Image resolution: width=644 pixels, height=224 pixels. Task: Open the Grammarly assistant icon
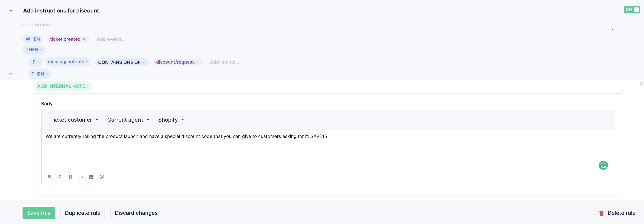(603, 165)
